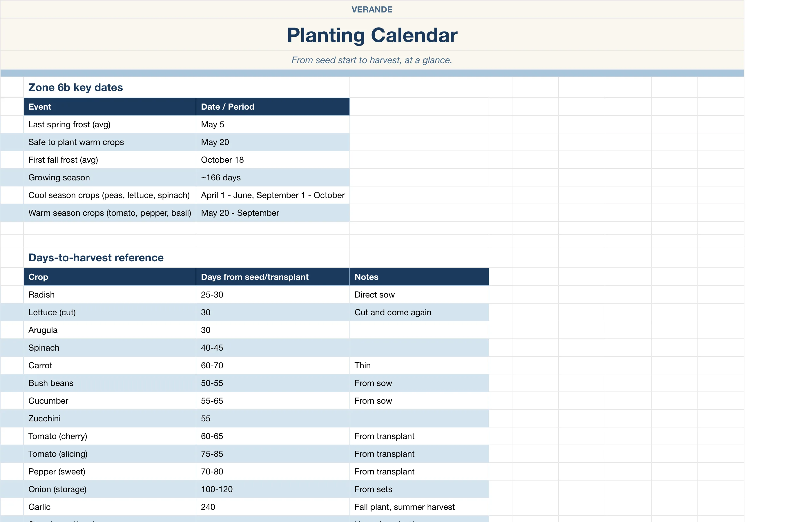Click the 'First fall frost (avg)' cell

tap(109, 160)
